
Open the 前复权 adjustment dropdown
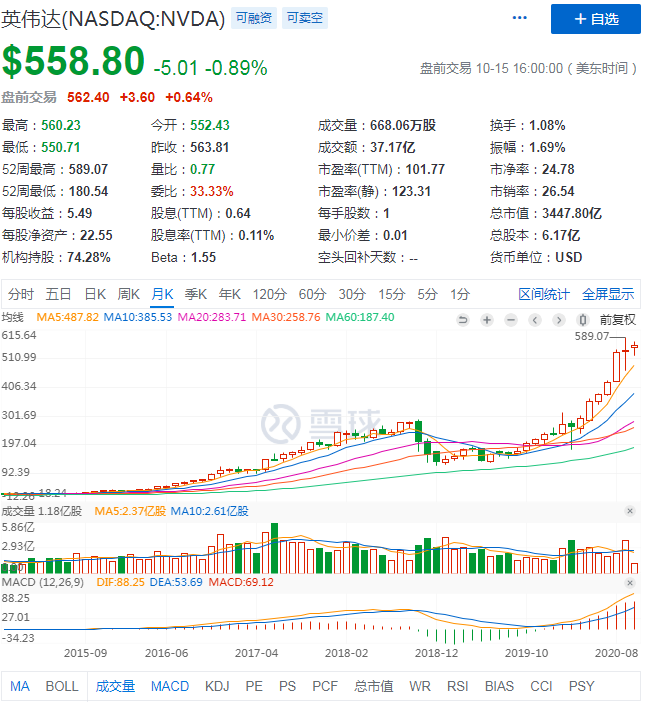[617, 320]
